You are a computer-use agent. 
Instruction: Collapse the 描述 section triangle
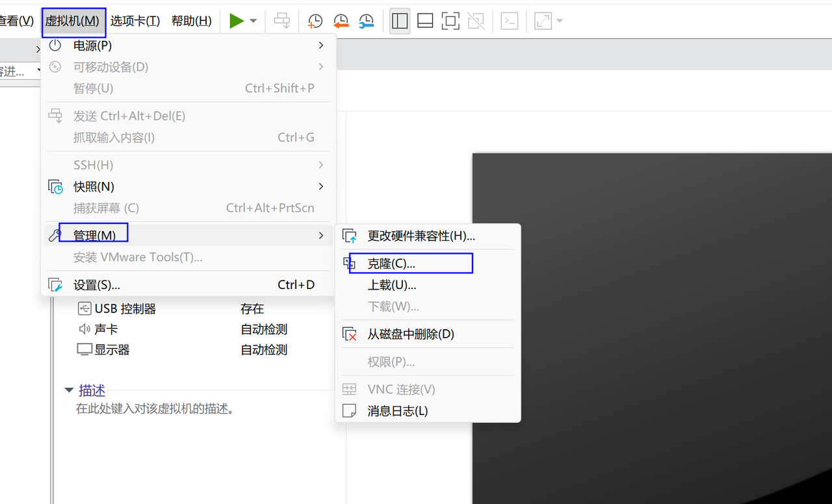pyautogui.click(x=69, y=390)
